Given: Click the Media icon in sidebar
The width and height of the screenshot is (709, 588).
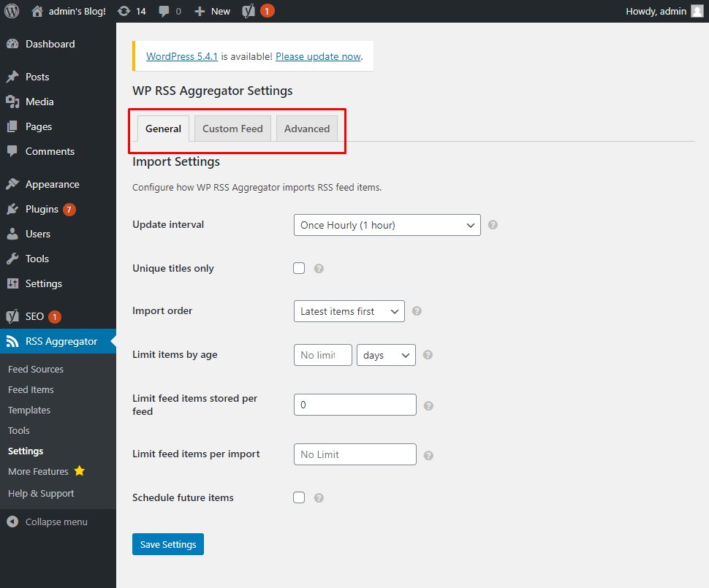Looking at the screenshot, I should tap(12, 102).
